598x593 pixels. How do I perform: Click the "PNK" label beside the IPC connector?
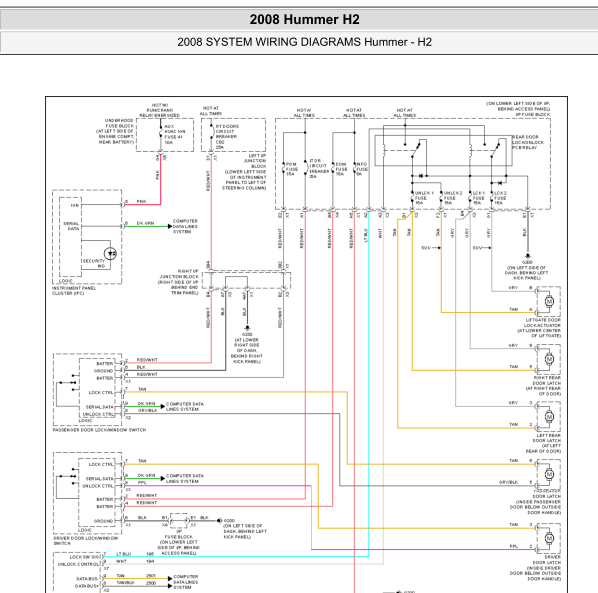(141, 201)
